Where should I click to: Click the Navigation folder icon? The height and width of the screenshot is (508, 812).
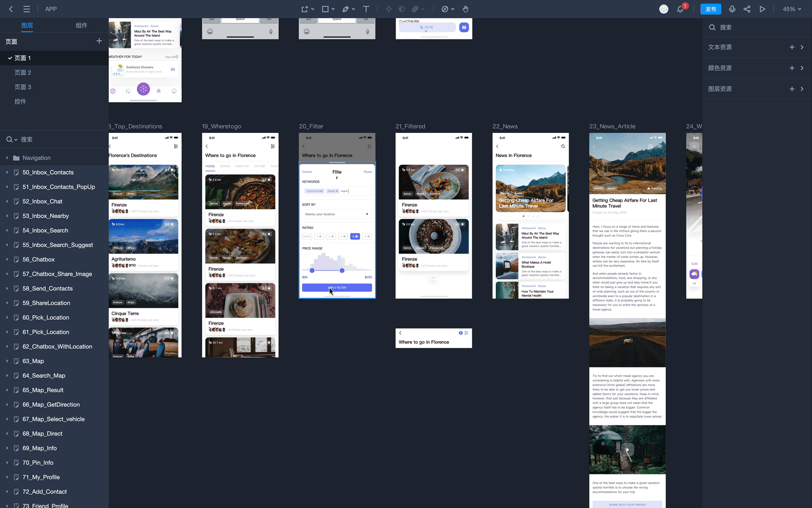[x=16, y=158]
